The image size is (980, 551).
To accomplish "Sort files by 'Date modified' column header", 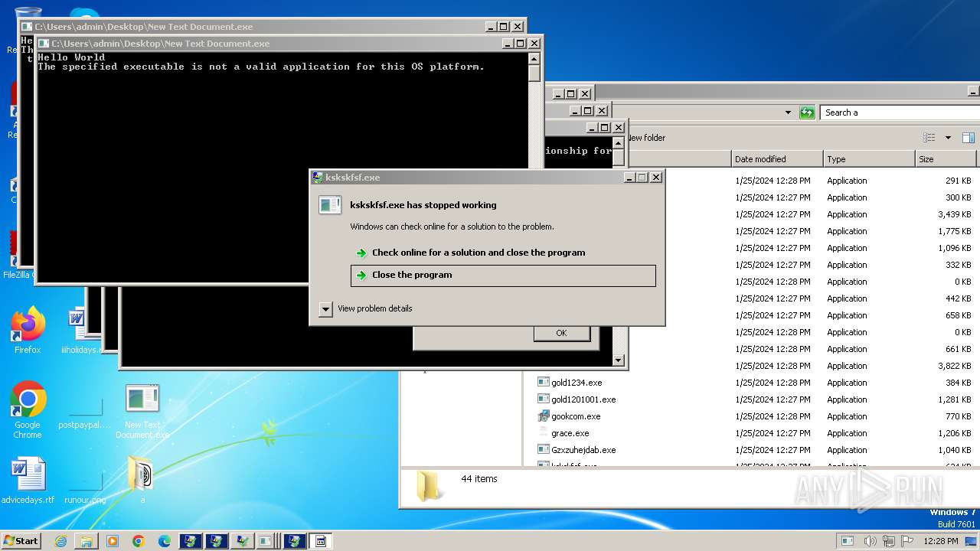I will click(777, 159).
